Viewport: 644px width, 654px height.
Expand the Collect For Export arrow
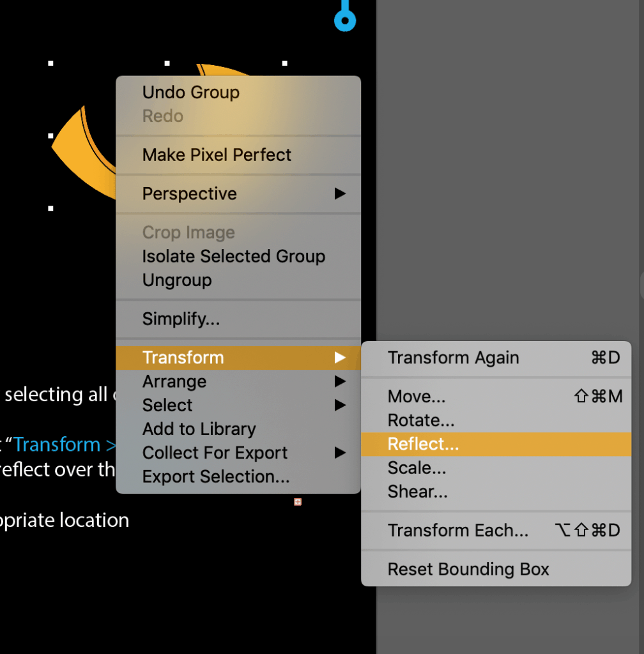[340, 453]
